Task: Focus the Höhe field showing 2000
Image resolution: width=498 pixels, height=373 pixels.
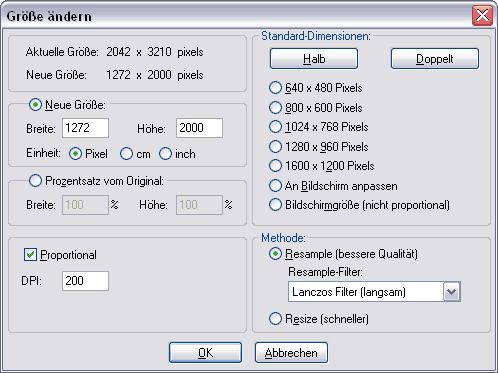Action: 199,128
